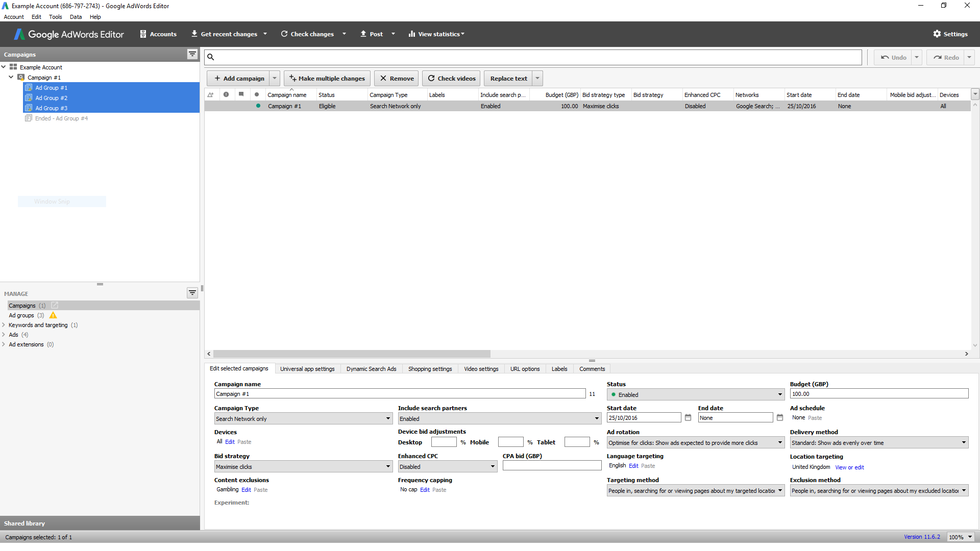Click open-in-window icon beside Campaigns
Screen dimensions: 980x551
55,305
